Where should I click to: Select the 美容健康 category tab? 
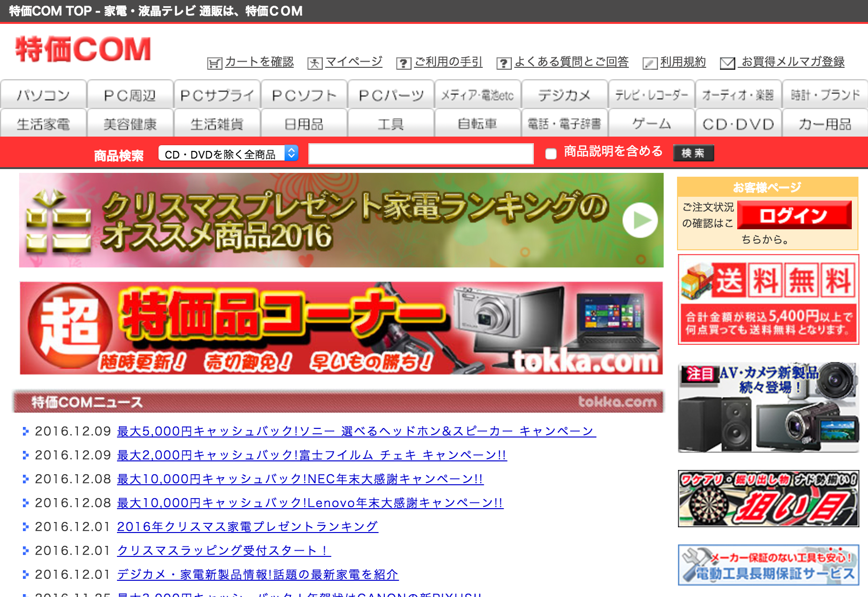[130, 124]
